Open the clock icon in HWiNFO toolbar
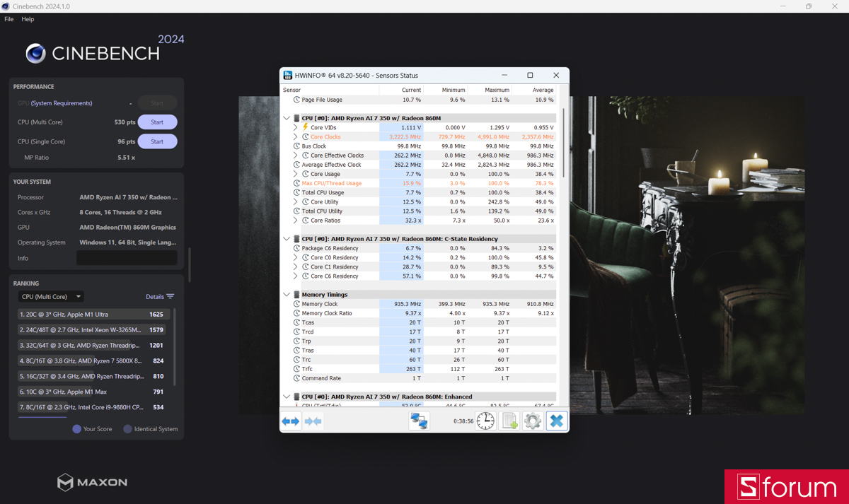This screenshot has width=849, height=504. (x=485, y=421)
